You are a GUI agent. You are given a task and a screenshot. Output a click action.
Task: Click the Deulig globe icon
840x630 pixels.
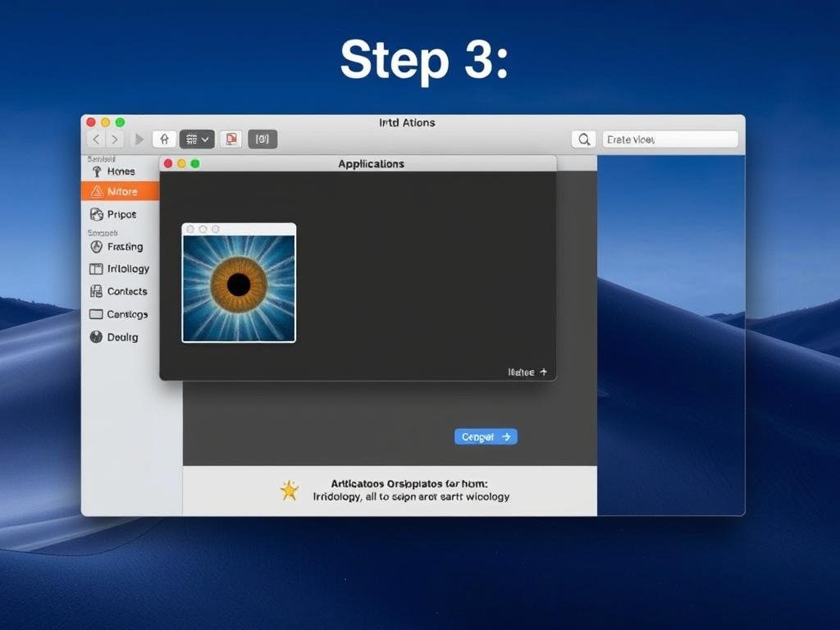pyautogui.click(x=96, y=337)
